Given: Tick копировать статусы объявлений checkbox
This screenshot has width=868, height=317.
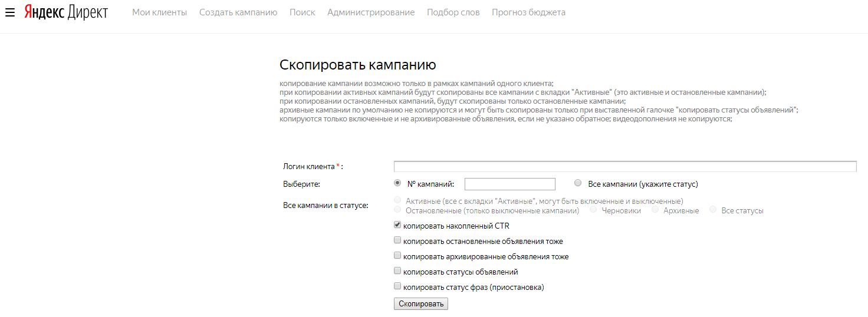Looking at the screenshot, I should point(397,271).
